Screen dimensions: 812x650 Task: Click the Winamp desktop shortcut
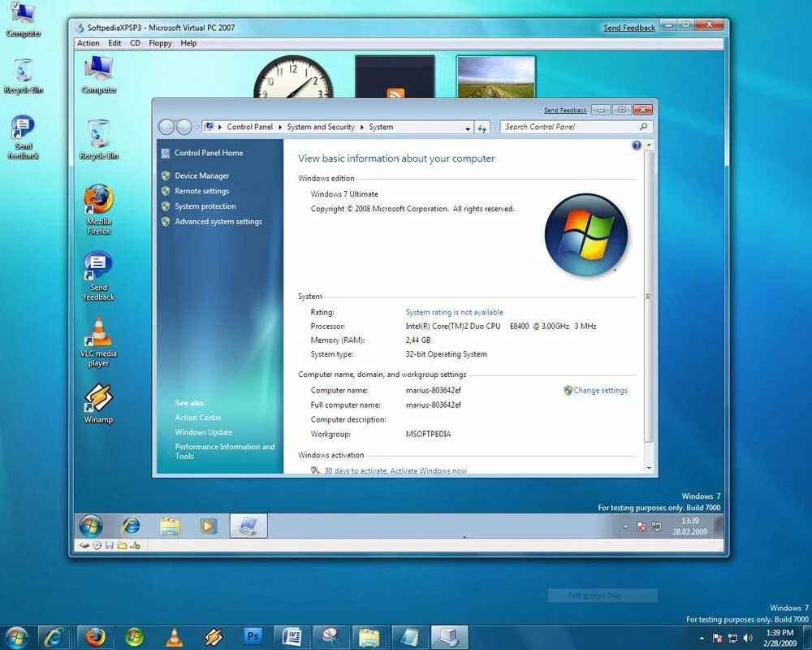pyautogui.click(x=98, y=403)
